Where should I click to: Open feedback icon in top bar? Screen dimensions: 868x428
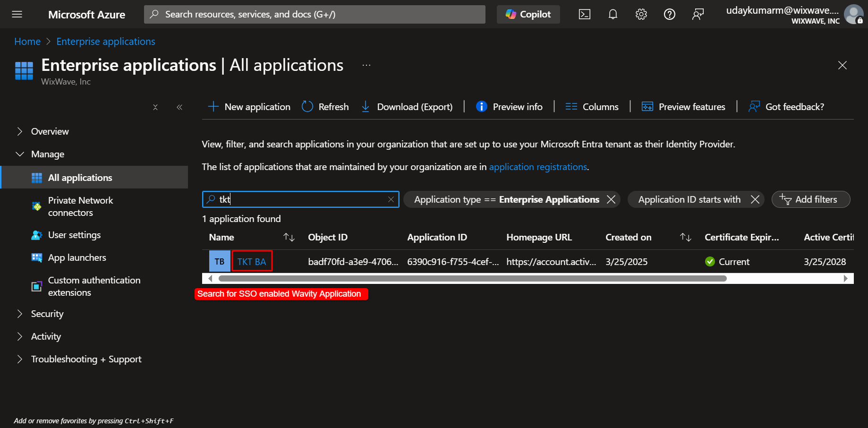(x=698, y=14)
